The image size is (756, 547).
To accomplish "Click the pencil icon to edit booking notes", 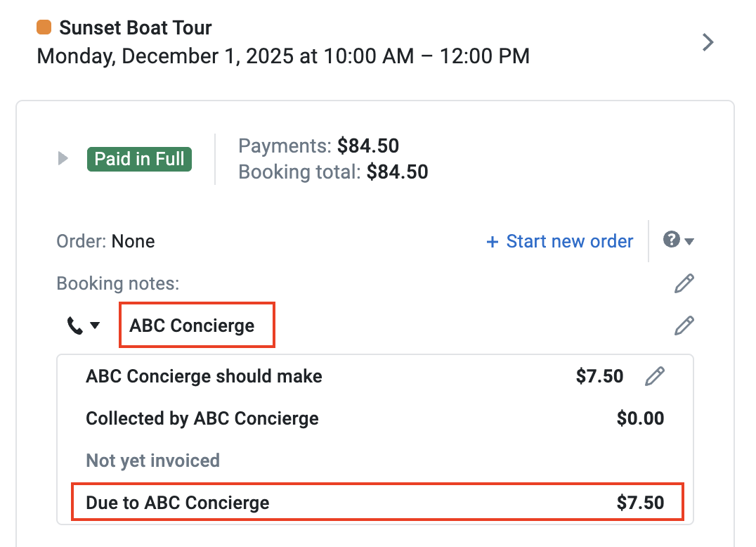I will [x=684, y=283].
